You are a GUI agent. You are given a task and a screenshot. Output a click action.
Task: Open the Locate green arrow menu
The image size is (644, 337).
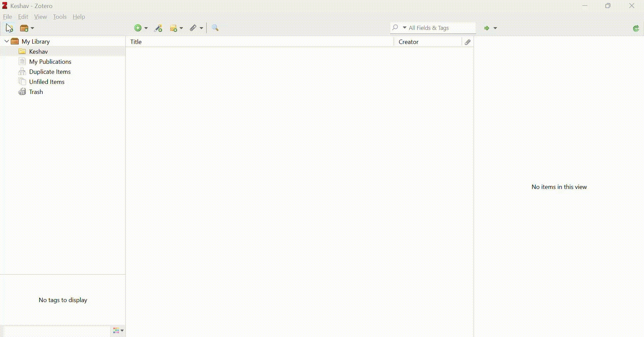coord(490,28)
